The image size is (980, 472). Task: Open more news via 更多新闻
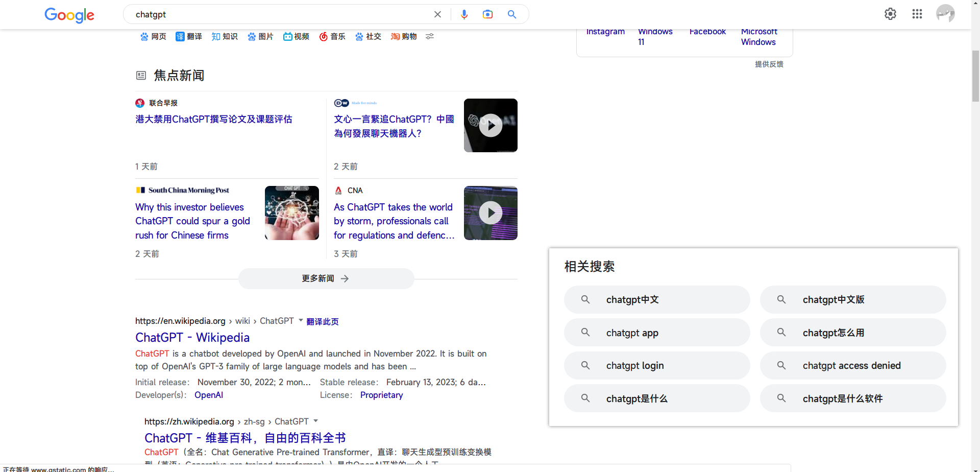(x=326, y=278)
